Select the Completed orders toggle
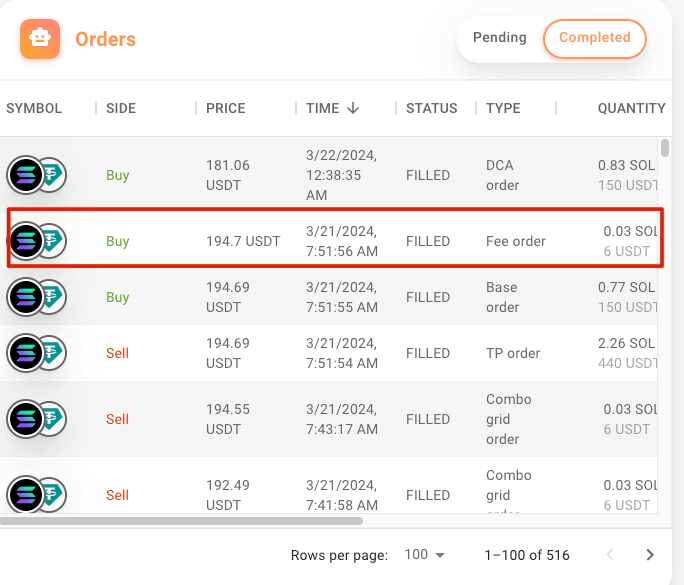 click(x=594, y=38)
